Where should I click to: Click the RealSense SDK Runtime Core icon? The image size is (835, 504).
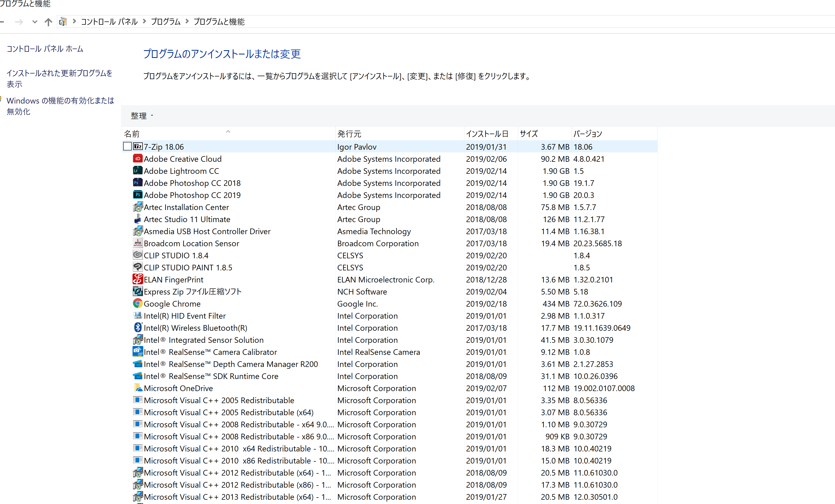138,376
